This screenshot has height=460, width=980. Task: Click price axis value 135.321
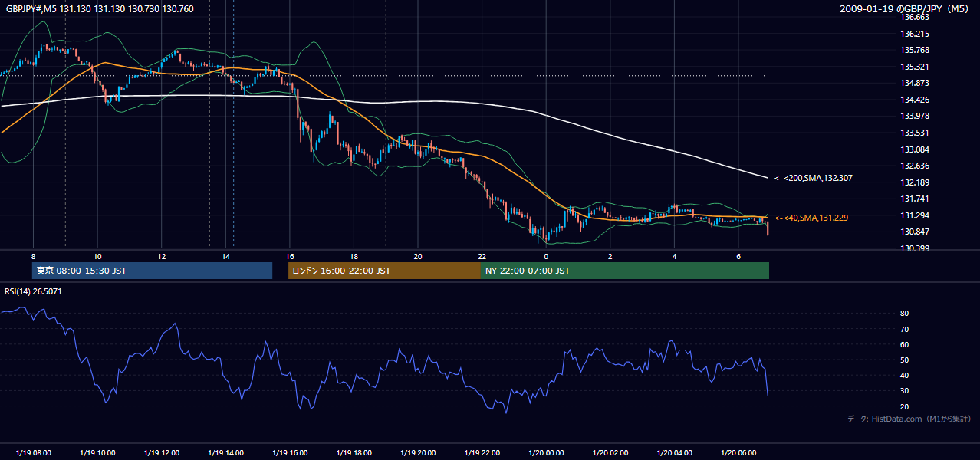pyautogui.click(x=914, y=67)
